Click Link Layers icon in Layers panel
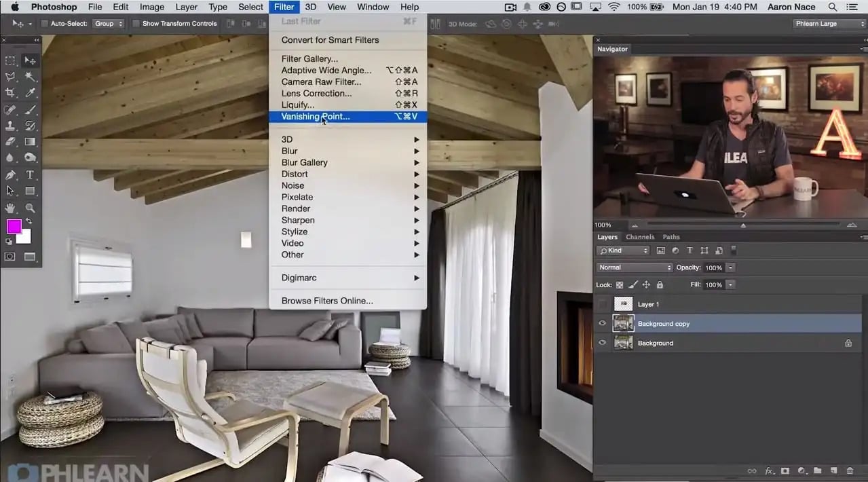Screen dimensions: 868x482 [752, 470]
